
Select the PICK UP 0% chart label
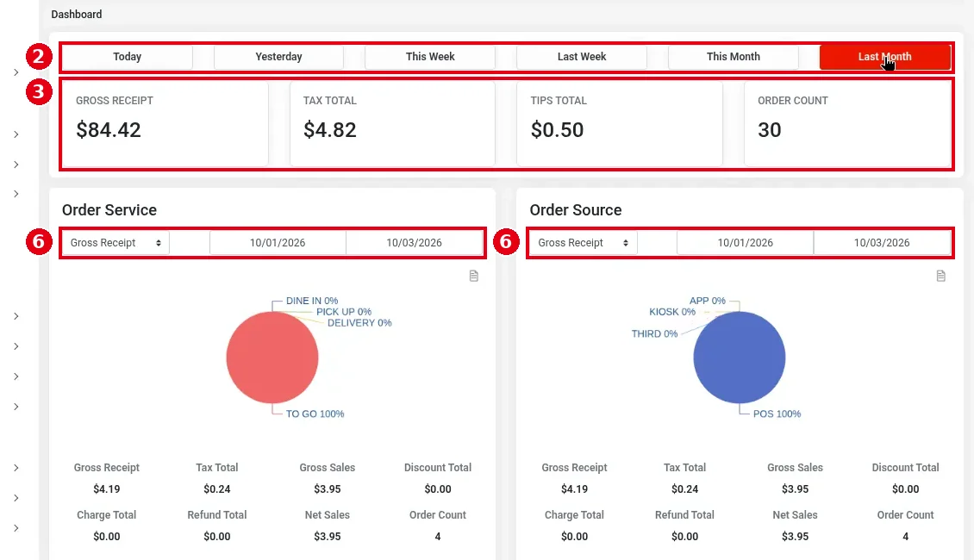(344, 312)
